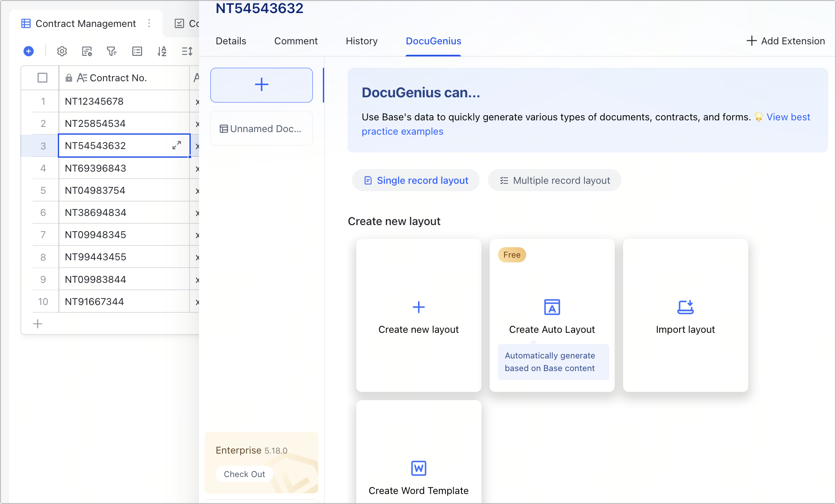The height and width of the screenshot is (504, 836).
Task: Open the Unnamed Doc layout in the sidebar
Action: [261, 128]
